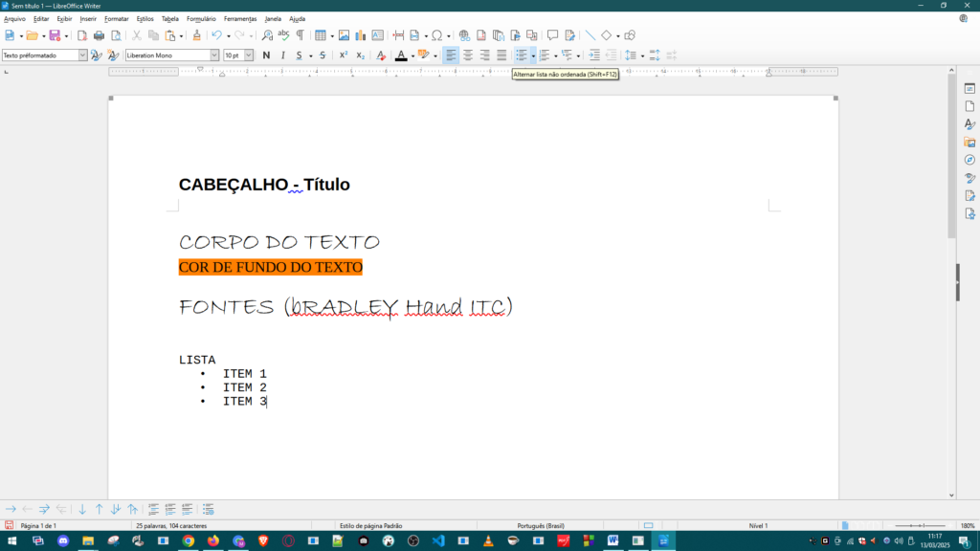Open the font size dropdown
980x551 pixels.
coord(249,55)
